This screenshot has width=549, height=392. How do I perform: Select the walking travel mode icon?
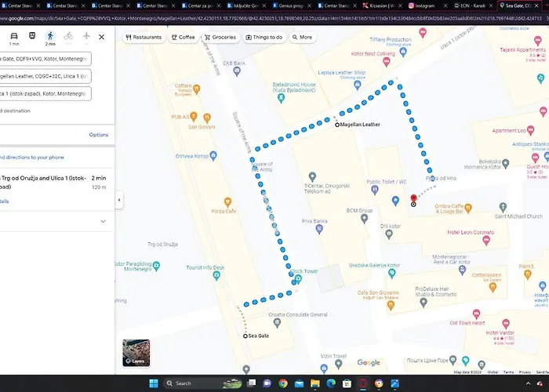click(50, 36)
